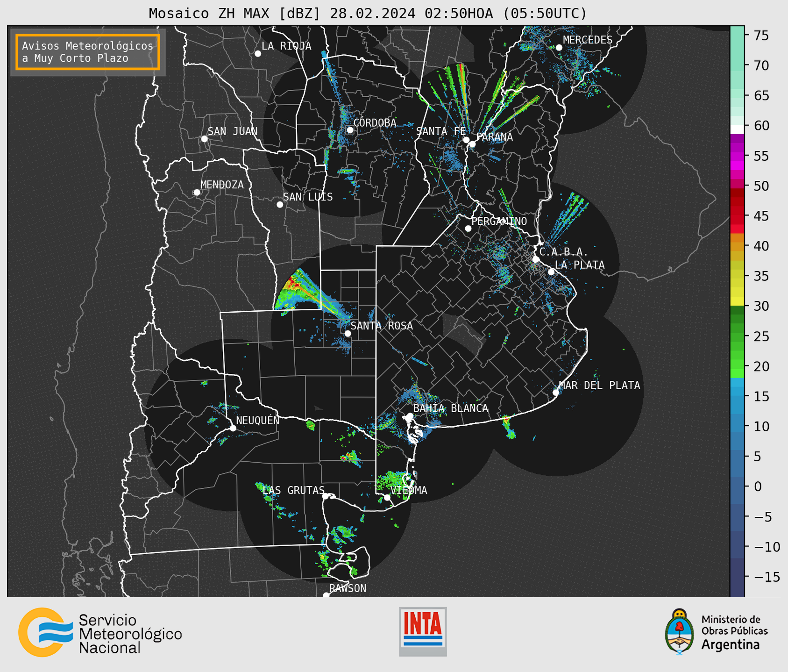788x672 pixels.
Task: Click the SANTA ROSA label text
Action: [382, 326]
